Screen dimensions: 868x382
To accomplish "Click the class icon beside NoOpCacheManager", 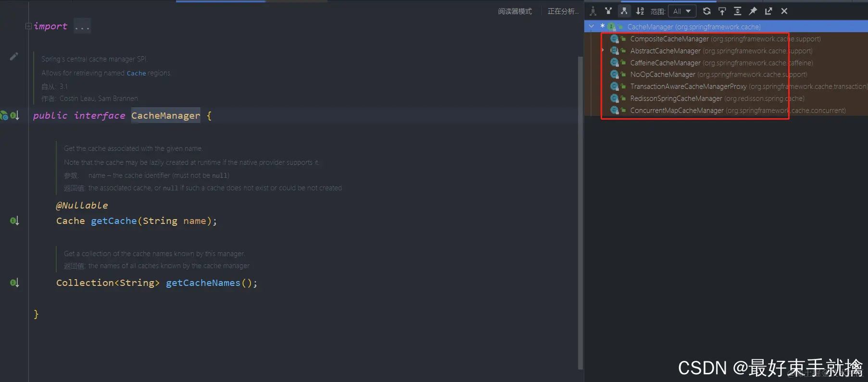I will [x=614, y=74].
